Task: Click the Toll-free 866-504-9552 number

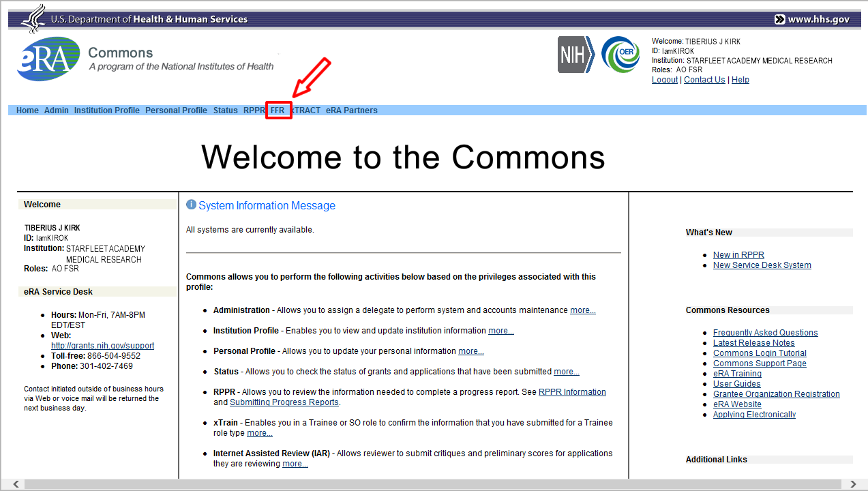Action: point(95,356)
